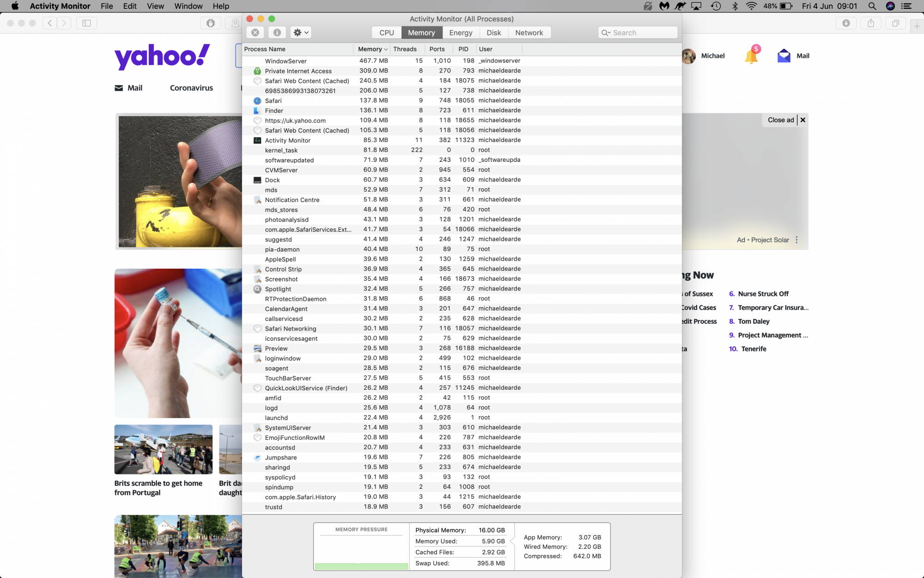
Task: Click the Control Strip process icon
Action: click(x=257, y=269)
